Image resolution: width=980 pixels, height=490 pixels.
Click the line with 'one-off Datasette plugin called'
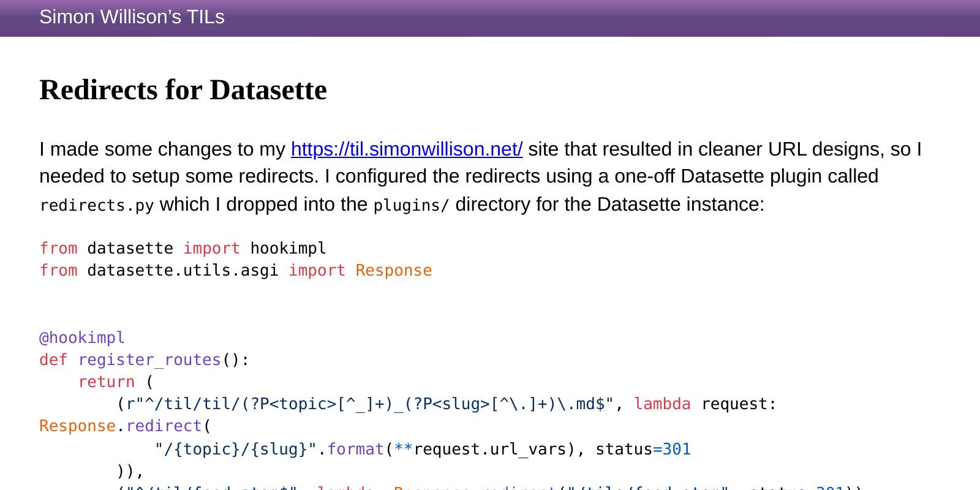pos(459,176)
